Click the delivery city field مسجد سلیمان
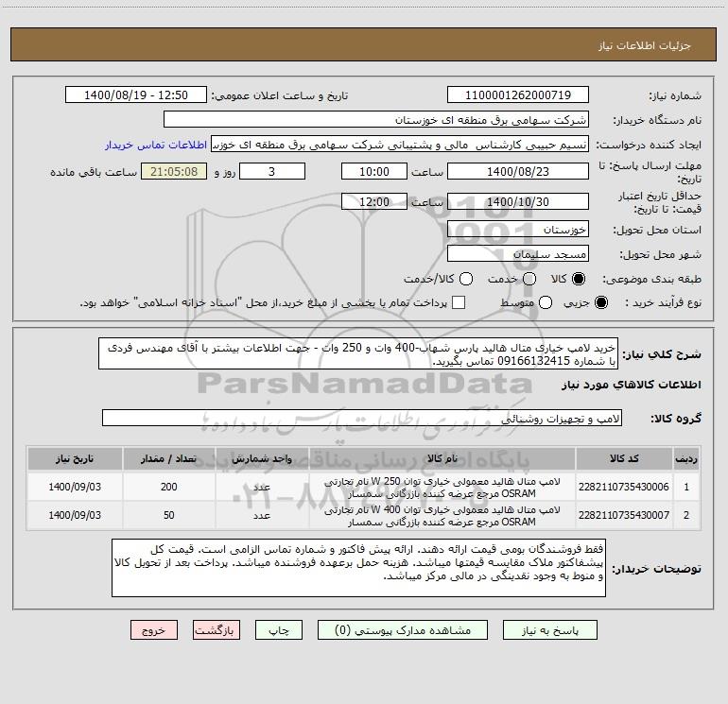 (x=518, y=253)
